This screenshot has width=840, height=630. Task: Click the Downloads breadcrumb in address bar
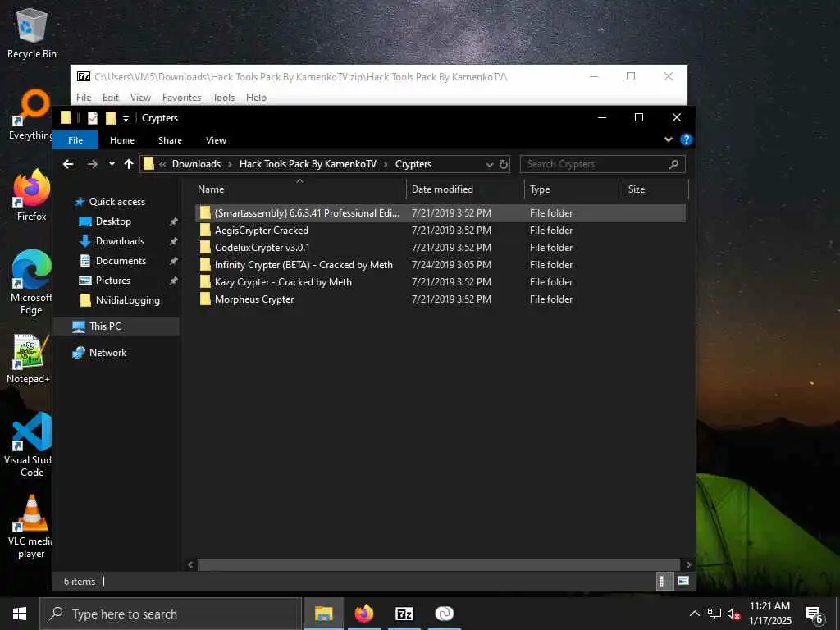(x=196, y=164)
